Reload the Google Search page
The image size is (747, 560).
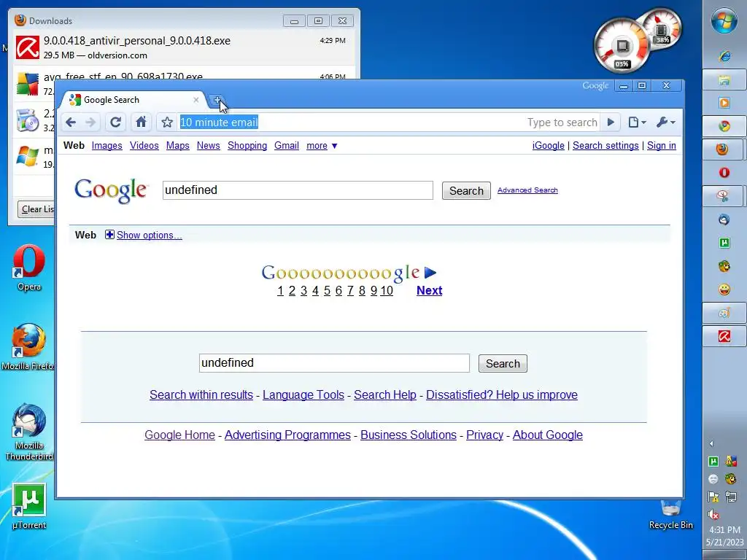click(x=115, y=122)
